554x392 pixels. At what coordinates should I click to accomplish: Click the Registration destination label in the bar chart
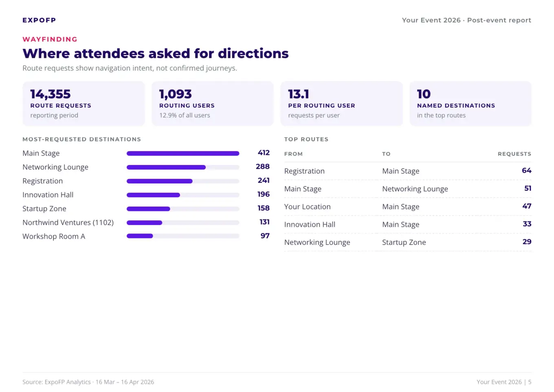43,181
